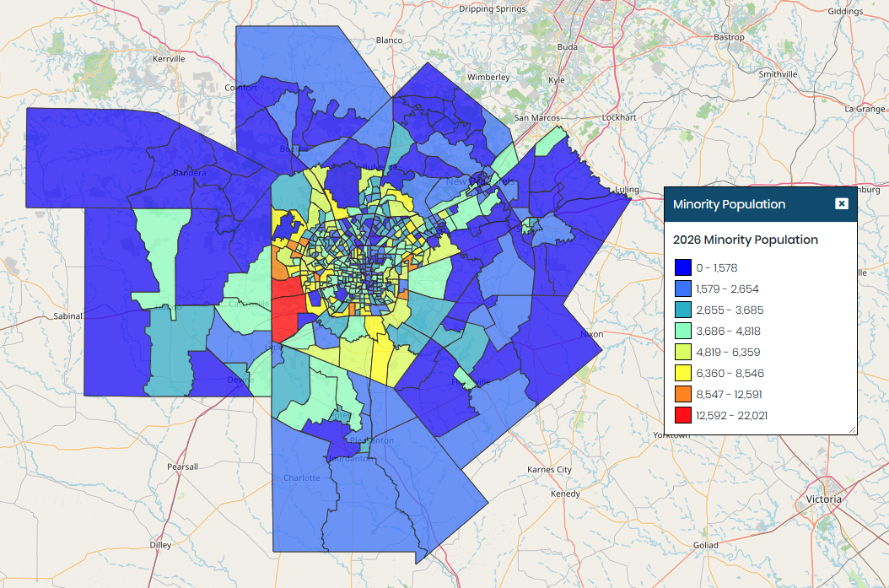Click the La Grange label on map

(x=865, y=109)
